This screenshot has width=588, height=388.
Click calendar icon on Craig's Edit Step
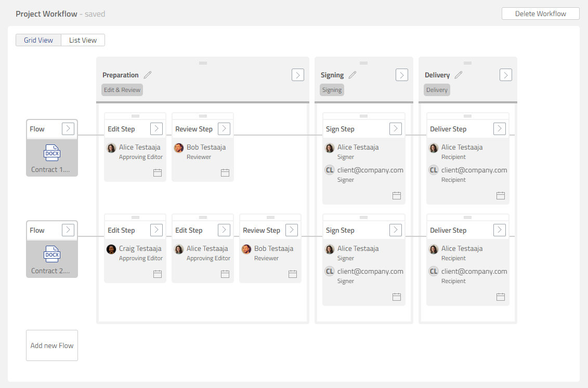pyautogui.click(x=158, y=274)
